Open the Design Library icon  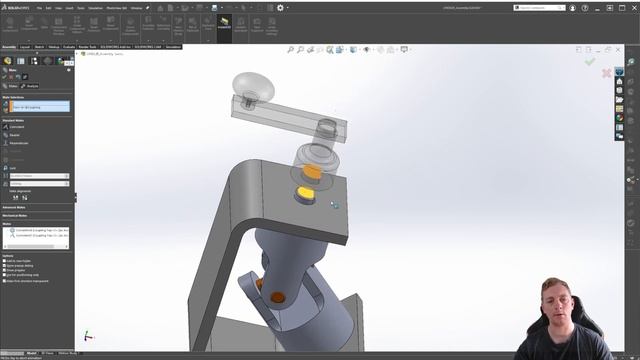[619, 90]
